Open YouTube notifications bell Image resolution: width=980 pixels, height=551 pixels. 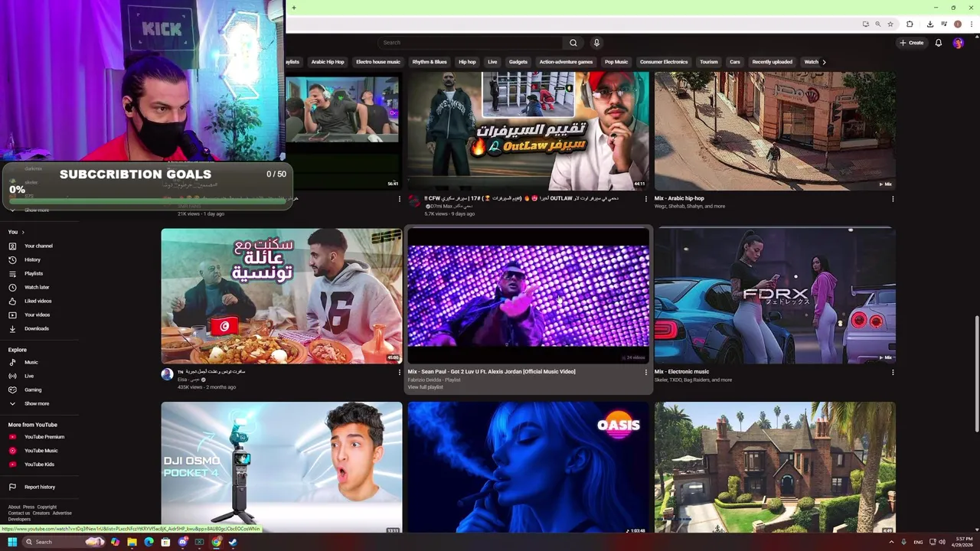(x=938, y=43)
